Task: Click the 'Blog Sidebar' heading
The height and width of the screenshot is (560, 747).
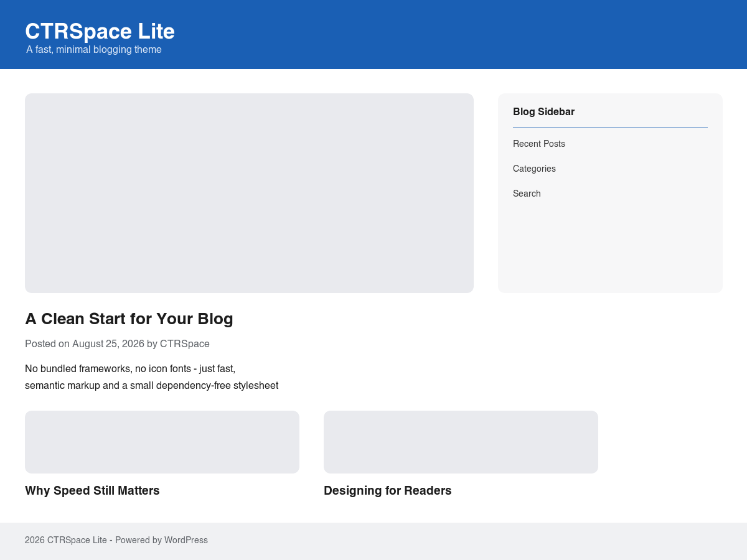Action: point(543,111)
